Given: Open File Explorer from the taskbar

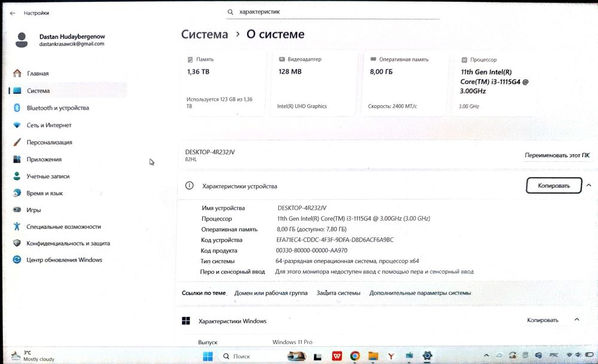Looking at the screenshot, I should (x=373, y=356).
